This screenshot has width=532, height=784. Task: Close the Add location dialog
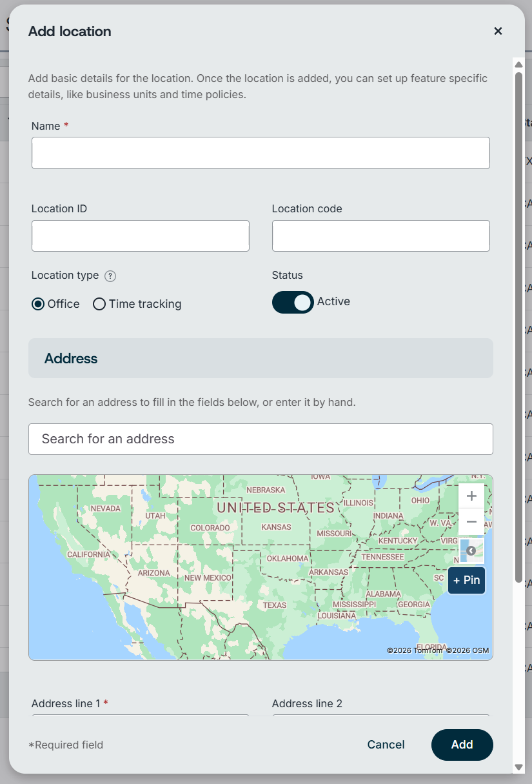[x=498, y=31]
